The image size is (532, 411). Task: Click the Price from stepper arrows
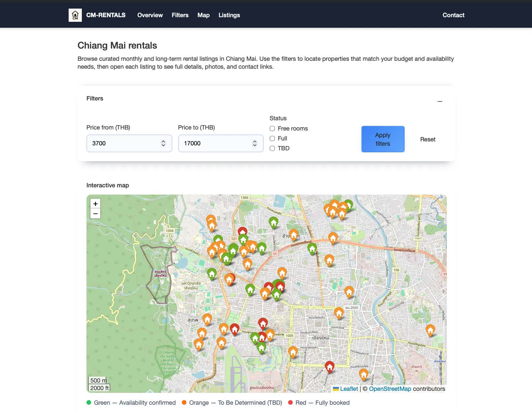(163, 143)
